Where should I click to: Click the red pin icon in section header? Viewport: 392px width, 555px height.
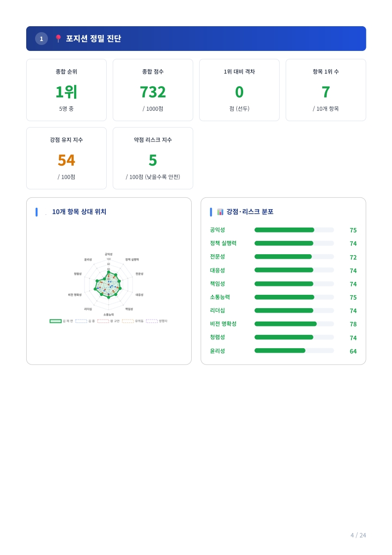(x=58, y=39)
